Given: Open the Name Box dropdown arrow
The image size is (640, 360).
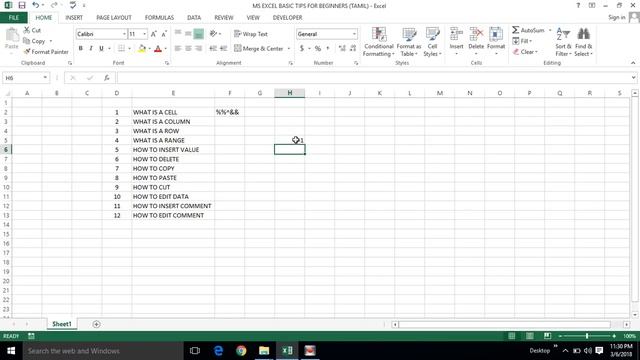Looking at the screenshot, I should tap(45, 78).
